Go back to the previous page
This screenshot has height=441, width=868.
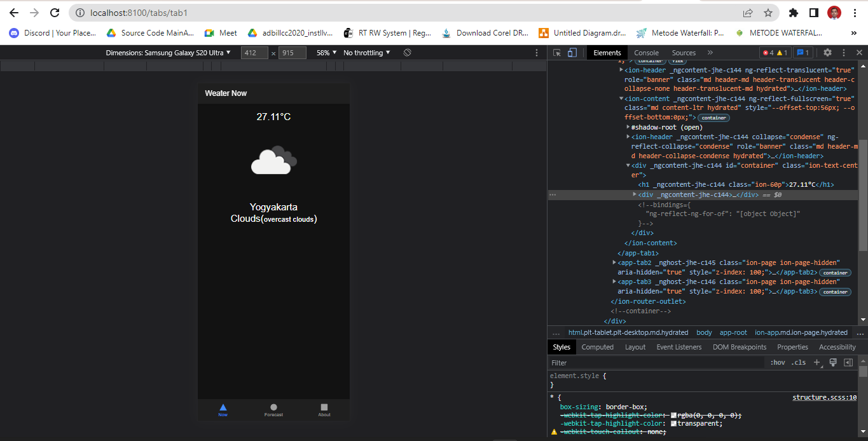click(14, 13)
